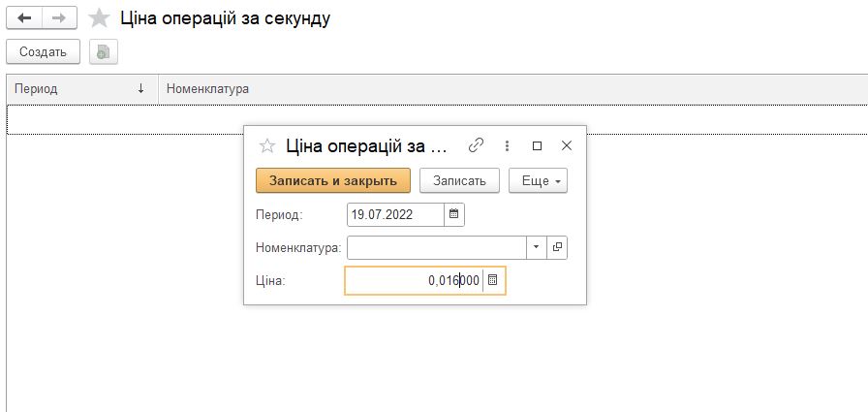Go forward using the right arrow
The width and height of the screenshot is (868, 412).
(x=59, y=17)
